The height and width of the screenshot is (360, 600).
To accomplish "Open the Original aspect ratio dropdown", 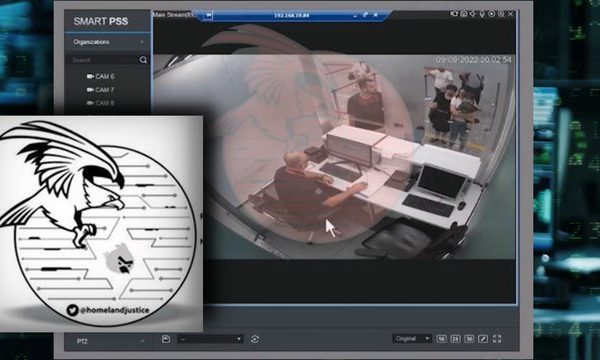I will pyautogui.click(x=412, y=339).
